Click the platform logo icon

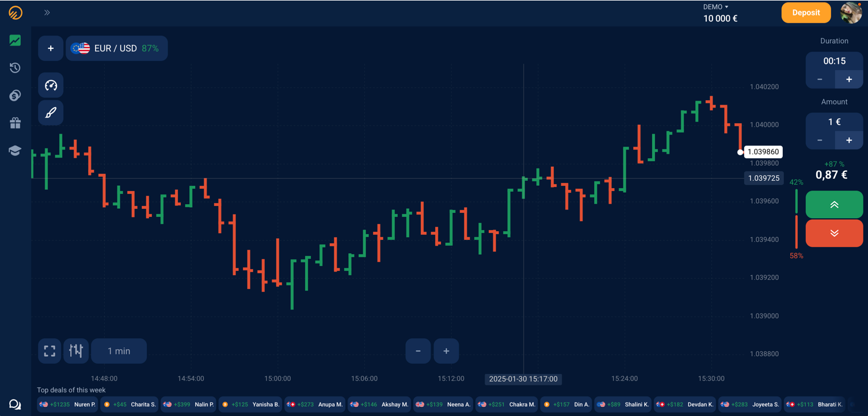click(16, 12)
